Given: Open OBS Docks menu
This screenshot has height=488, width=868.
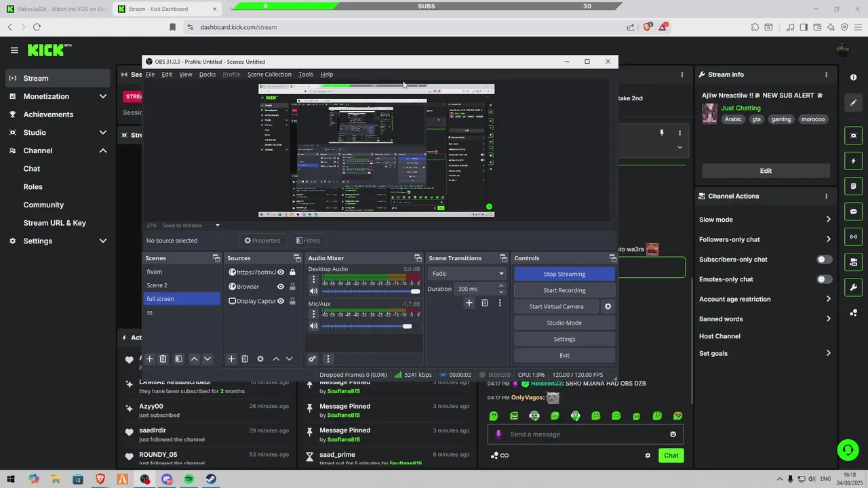Looking at the screenshot, I should [x=208, y=75].
